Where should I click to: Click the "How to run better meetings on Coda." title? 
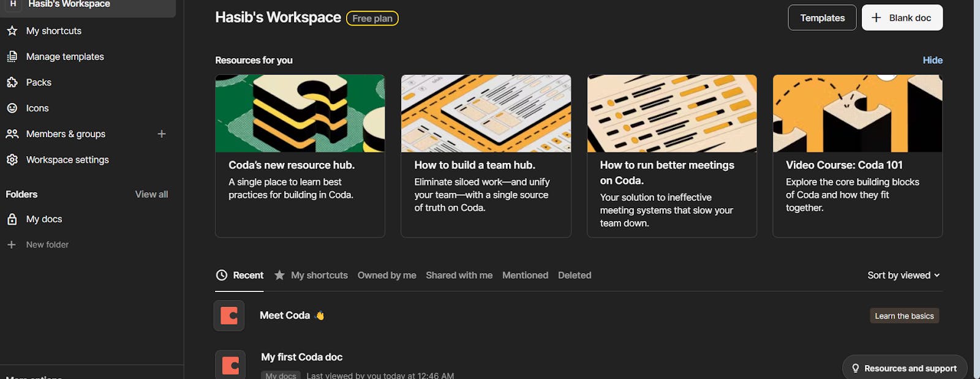pyautogui.click(x=667, y=173)
